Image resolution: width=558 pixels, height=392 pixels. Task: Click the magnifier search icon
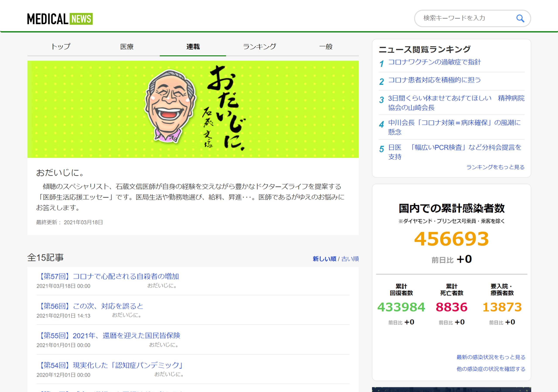(520, 19)
